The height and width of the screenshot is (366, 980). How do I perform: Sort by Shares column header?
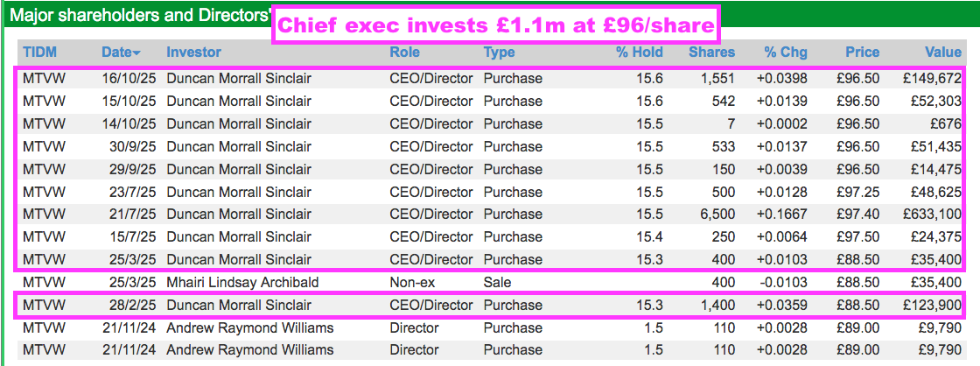point(711,53)
